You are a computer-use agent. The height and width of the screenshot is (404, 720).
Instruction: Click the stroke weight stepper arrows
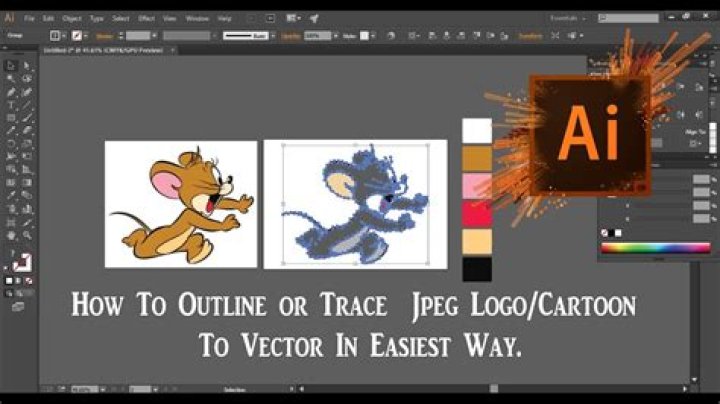(121, 35)
